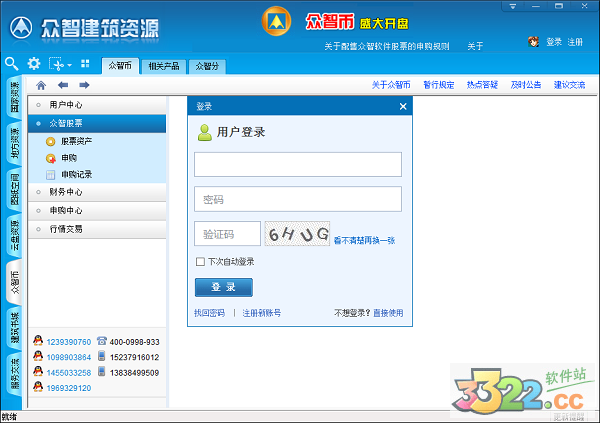Activate the screenshot scissors tool
Screen dimensions: 600x423
point(56,64)
